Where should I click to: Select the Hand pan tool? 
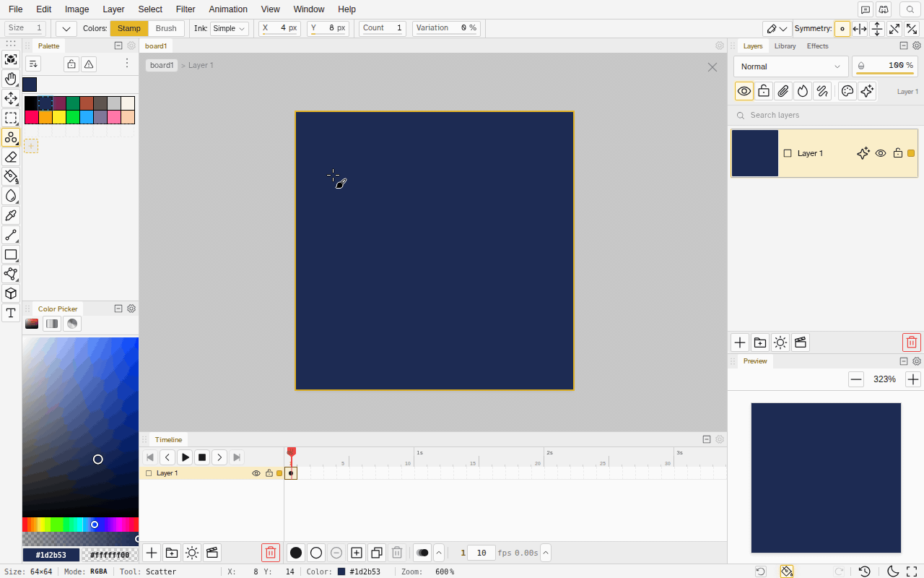[x=11, y=79]
